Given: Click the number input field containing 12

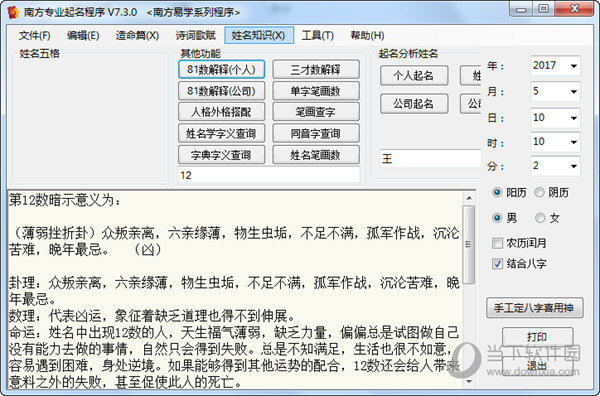Looking at the screenshot, I should tap(269, 175).
